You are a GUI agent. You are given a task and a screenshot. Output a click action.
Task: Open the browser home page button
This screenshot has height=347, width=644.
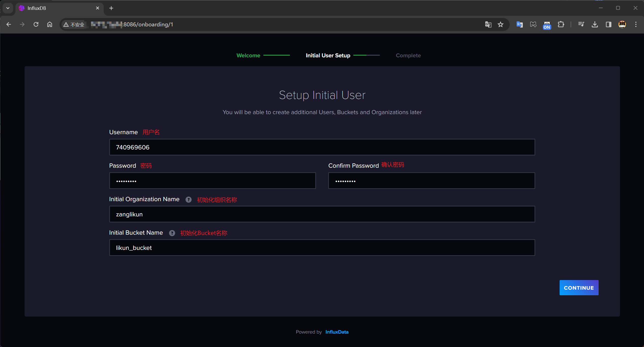point(50,25)
